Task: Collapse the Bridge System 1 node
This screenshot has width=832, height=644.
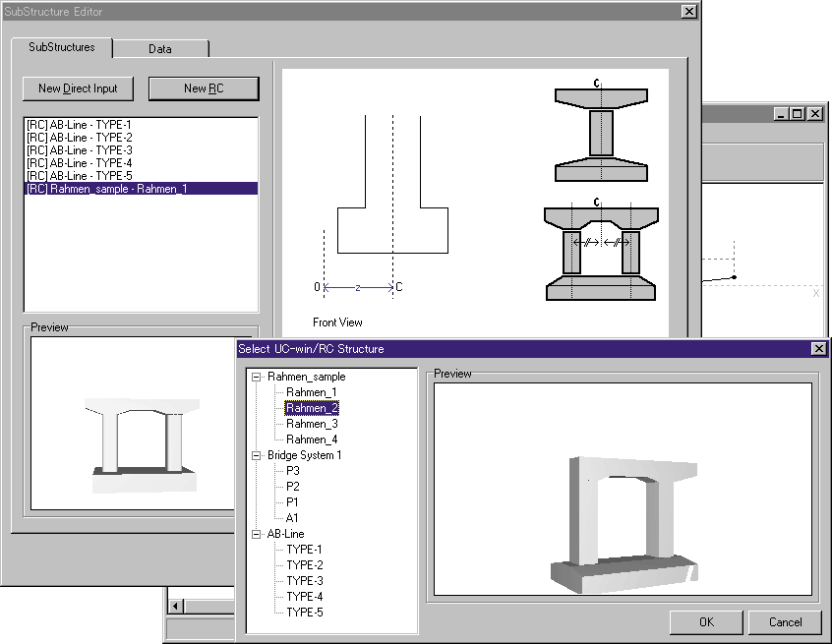Action: point(257,455)
